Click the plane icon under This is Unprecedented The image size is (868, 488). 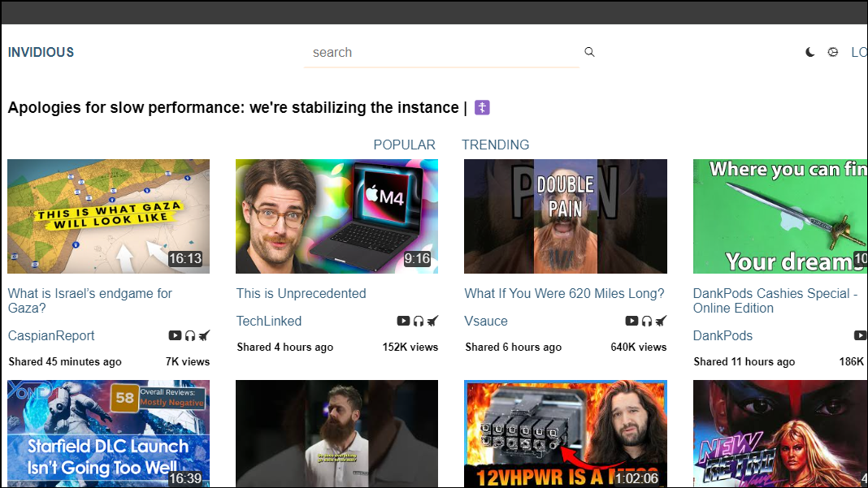433,321
